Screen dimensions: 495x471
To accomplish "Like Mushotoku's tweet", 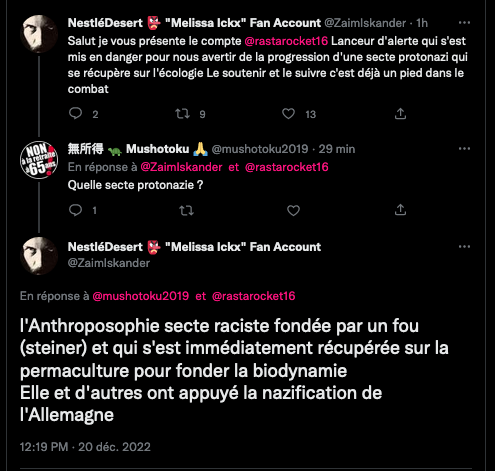I will (293, 210).
